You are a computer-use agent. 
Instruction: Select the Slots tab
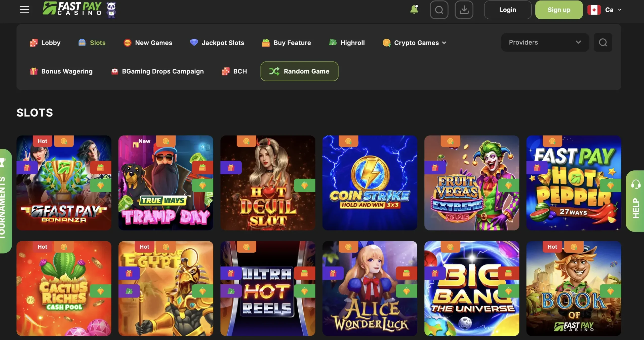[x=92, y=43]
